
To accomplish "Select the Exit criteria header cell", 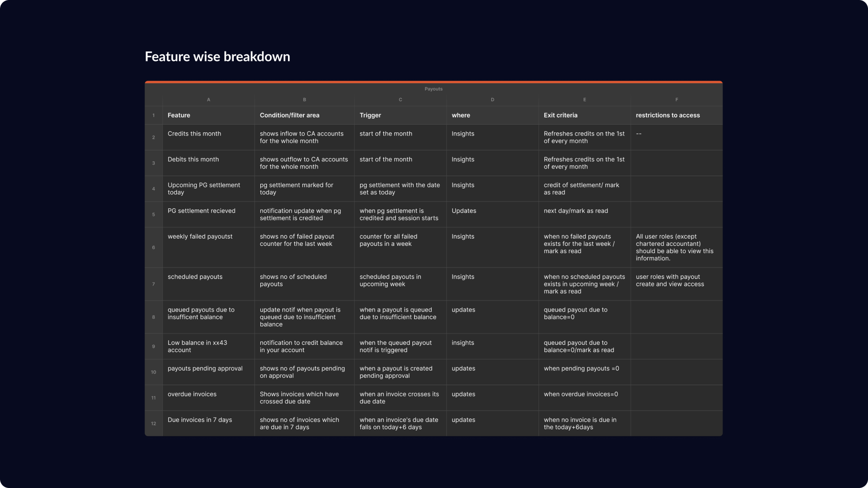I will pyautogui.click(x=585, y=115).
